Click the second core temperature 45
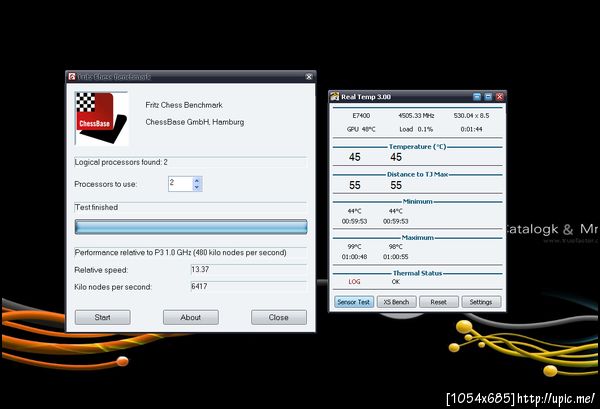 click(396, 157)
